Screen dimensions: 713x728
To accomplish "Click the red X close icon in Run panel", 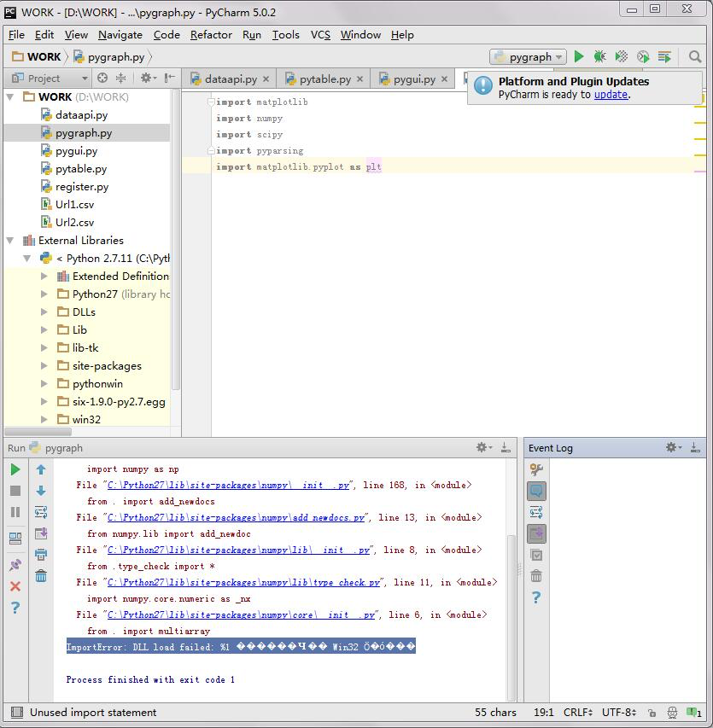I will point(15,586).
